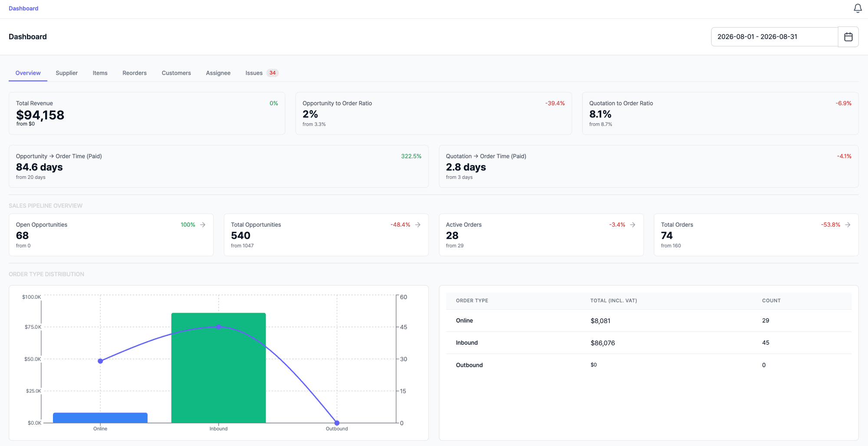
Task: Switch to the Items tab
Action: (100, 73)
